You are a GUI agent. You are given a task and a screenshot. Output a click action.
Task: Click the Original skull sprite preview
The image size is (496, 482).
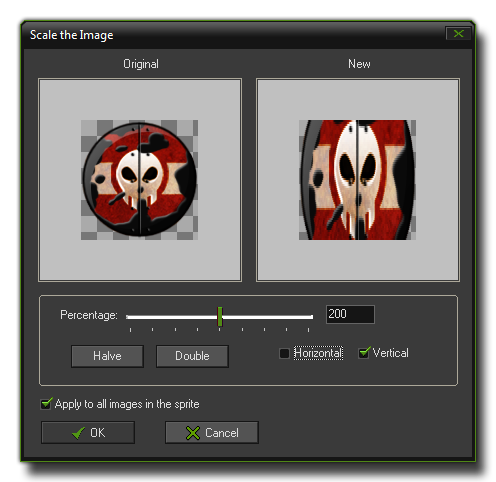(139, 180)
